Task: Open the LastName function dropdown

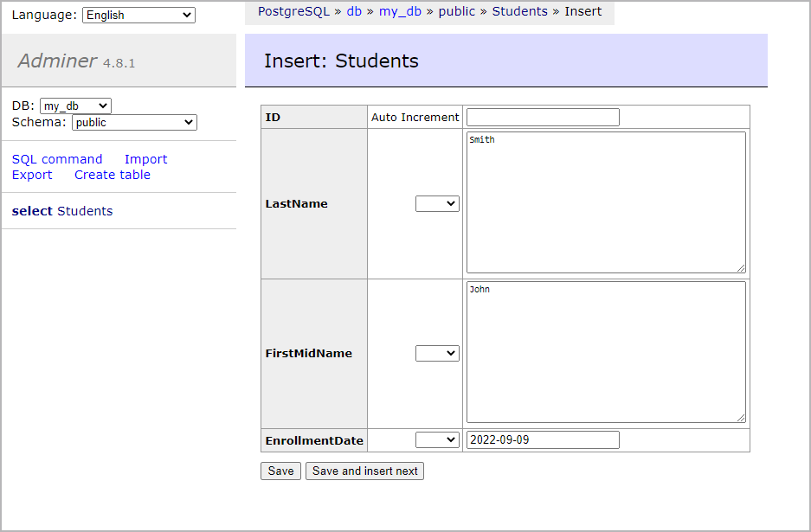Action: [x=437, y=203]
